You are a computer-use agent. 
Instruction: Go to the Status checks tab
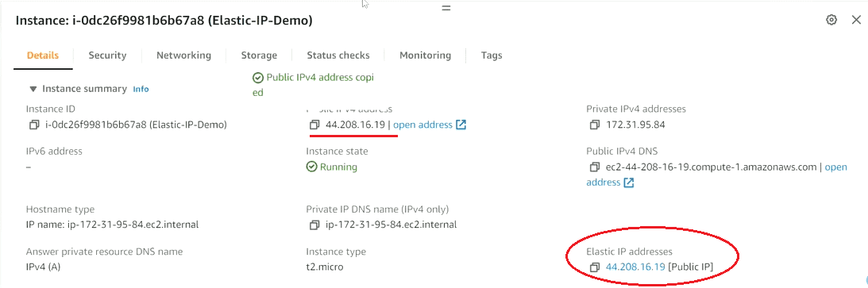coord(338,56)
